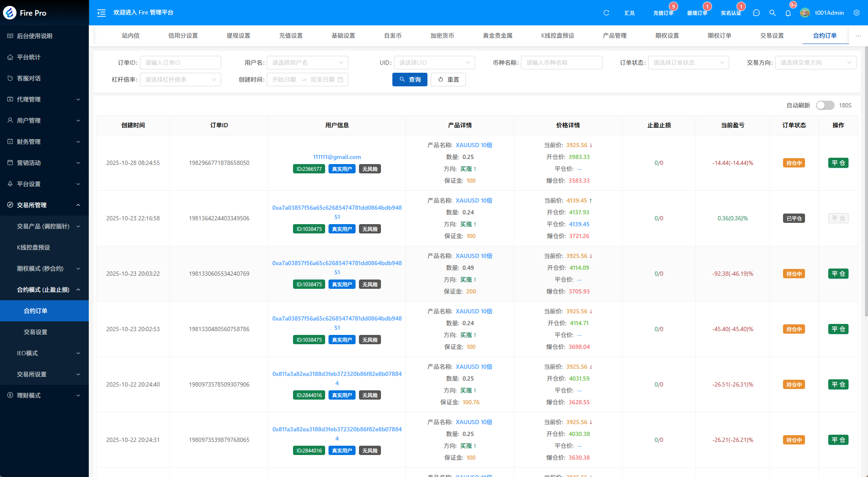This screenshot has height=477, width=868.
Task: Open the settings gear icon
Action: 857,13
